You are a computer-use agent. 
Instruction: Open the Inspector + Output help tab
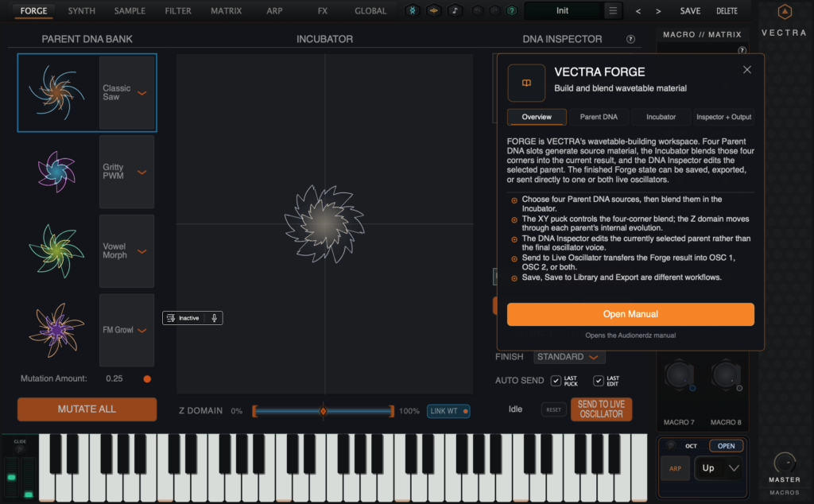[x=723, y=118]
